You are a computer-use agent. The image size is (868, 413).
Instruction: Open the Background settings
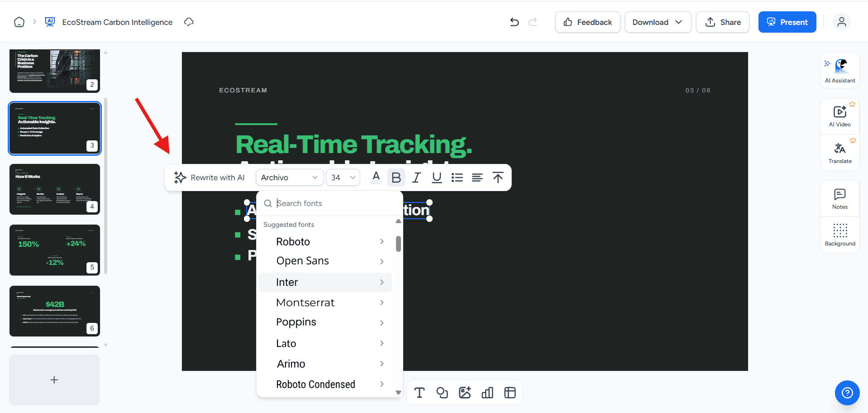(840, 235)
